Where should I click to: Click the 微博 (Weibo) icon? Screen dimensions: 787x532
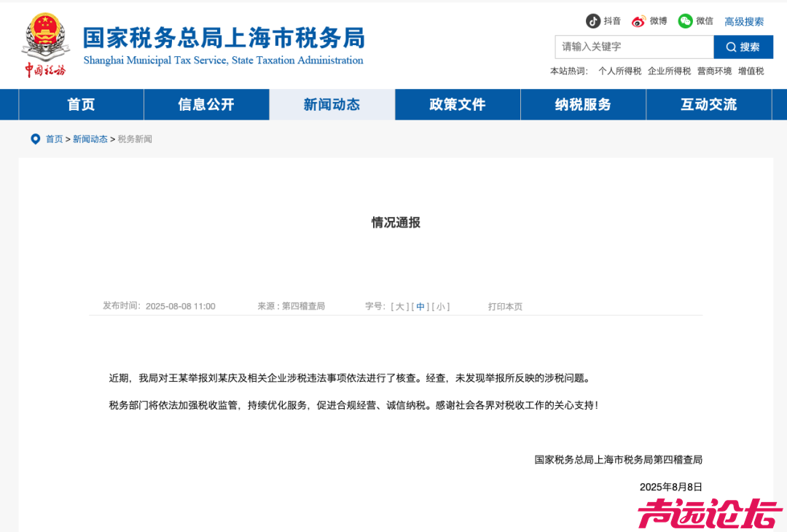(x=638, y=20)
